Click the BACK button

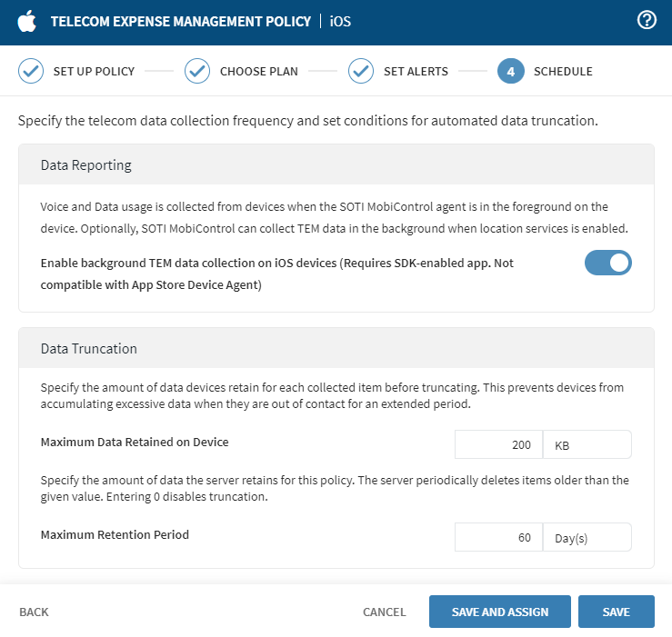[34, 612]
